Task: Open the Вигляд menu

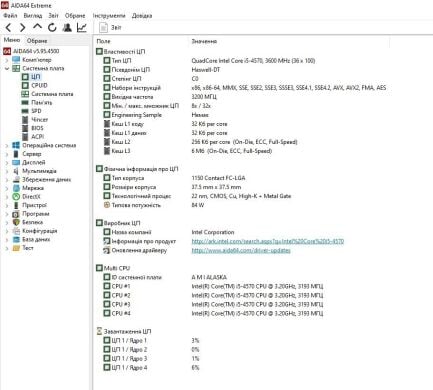Action: coord(33,16)
